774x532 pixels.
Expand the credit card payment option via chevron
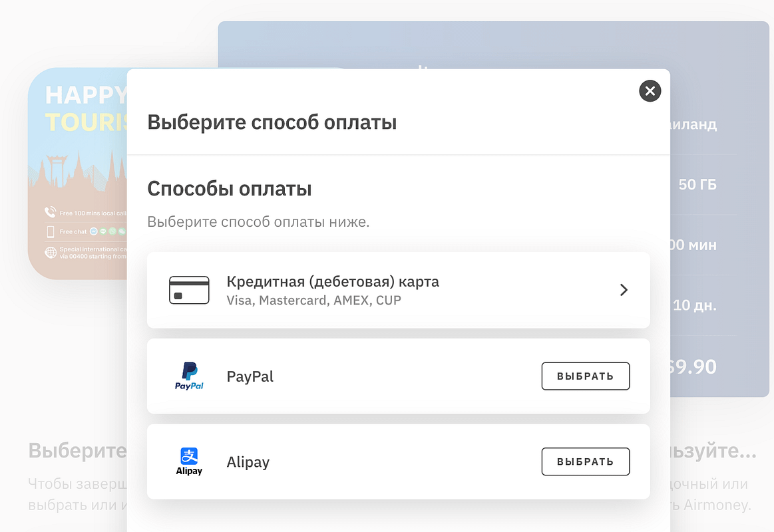(624, 290)
